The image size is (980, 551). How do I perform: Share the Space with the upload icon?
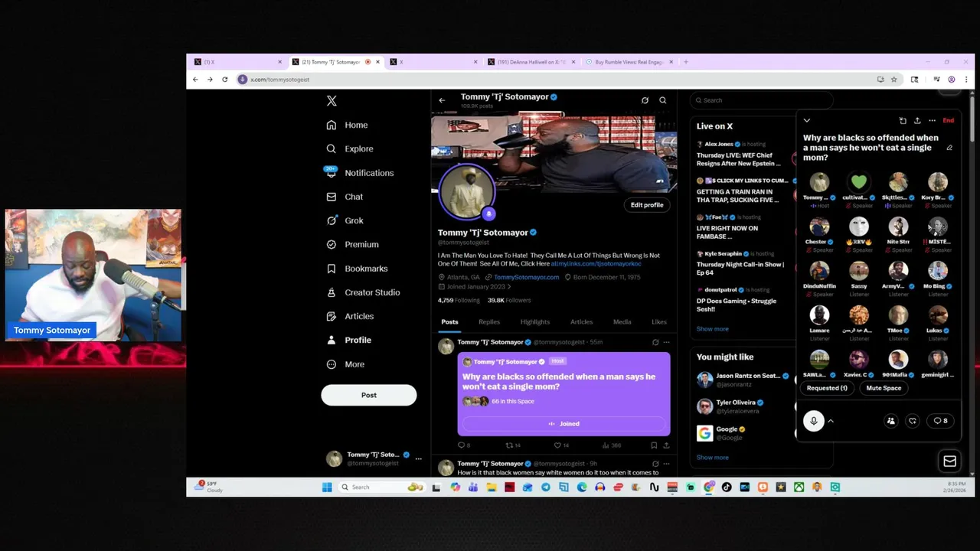[917, 120]
